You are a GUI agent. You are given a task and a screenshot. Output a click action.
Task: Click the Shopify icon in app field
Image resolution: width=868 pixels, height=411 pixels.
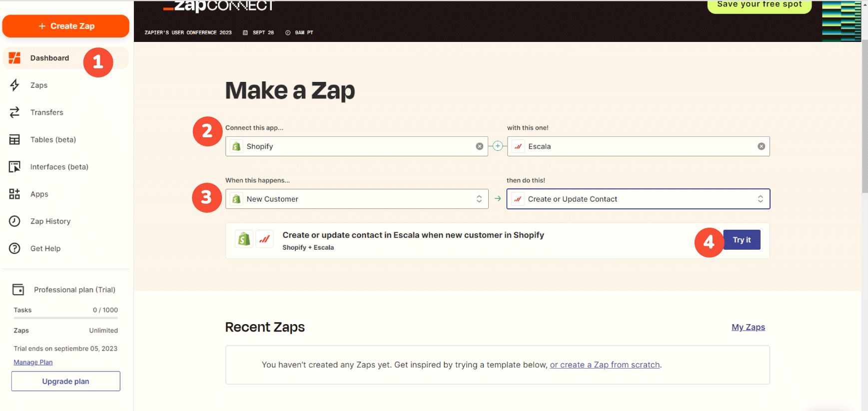(x=236, y=146)
